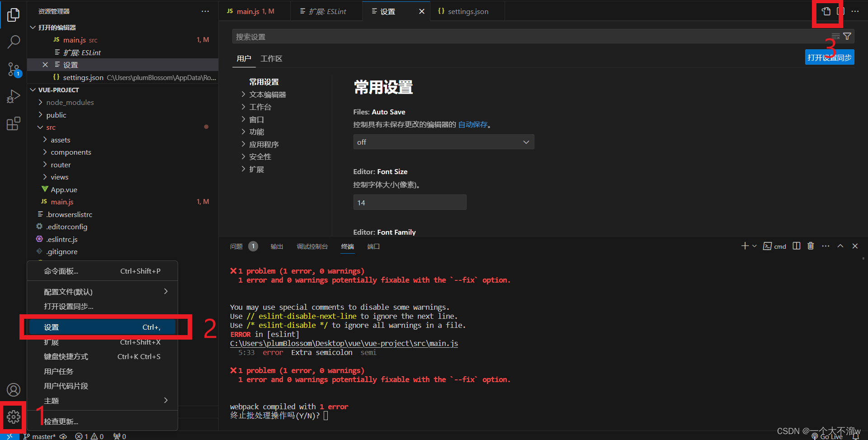Open the Search view in activity bar
Image resolution: width=868 pixels, height=440 pixels.
pos(14,42)
